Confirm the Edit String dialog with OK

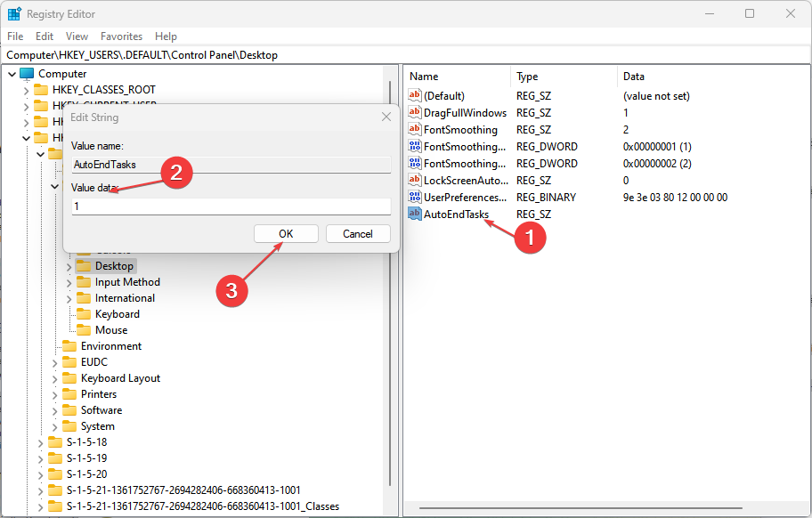[286, 234]
